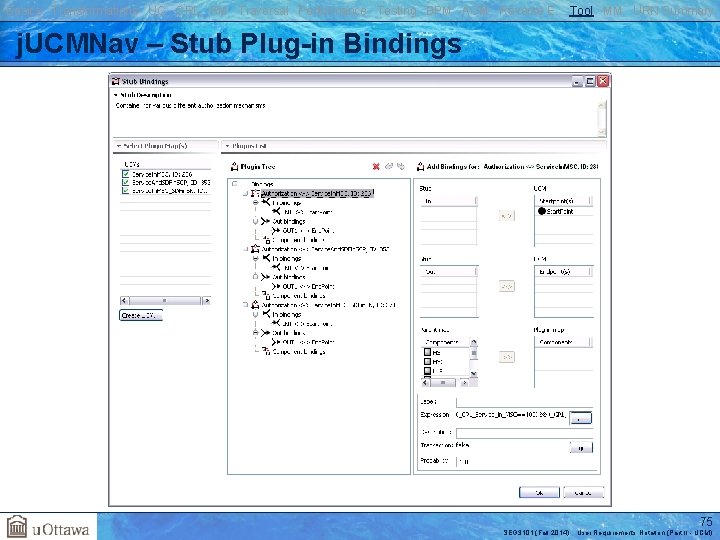
Task: Collapse the third Authorization tree node
Action: (x=246, y=305)
